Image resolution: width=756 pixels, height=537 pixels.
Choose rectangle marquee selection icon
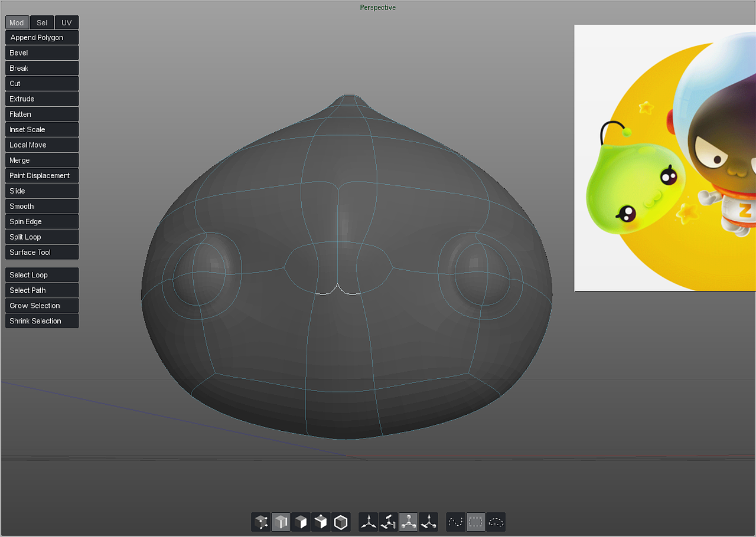coord(475,522)
